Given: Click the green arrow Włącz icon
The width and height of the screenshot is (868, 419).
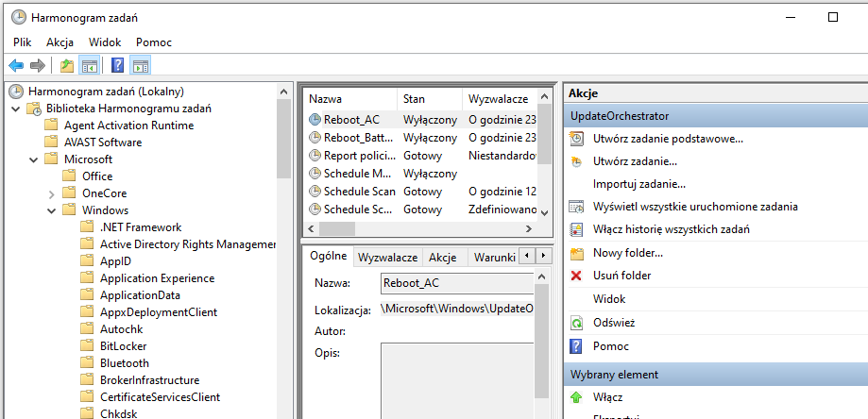Looking at the screenshot, I should click(x=576, y=397).
